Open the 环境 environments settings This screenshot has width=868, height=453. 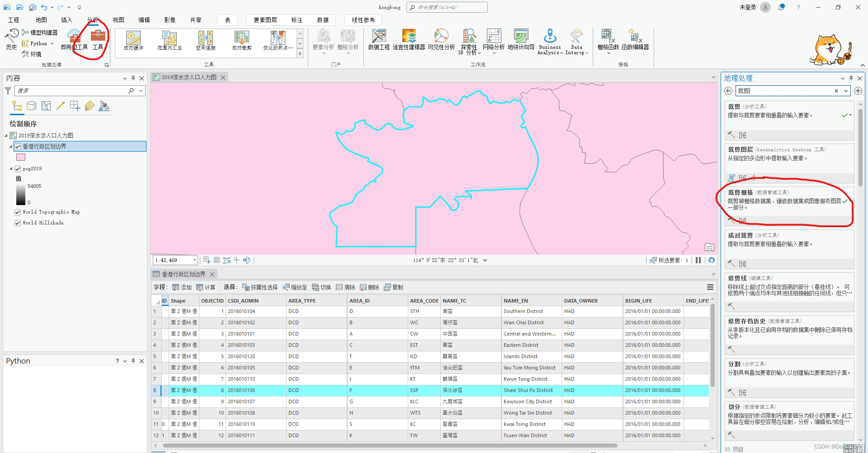coord(32,54)
